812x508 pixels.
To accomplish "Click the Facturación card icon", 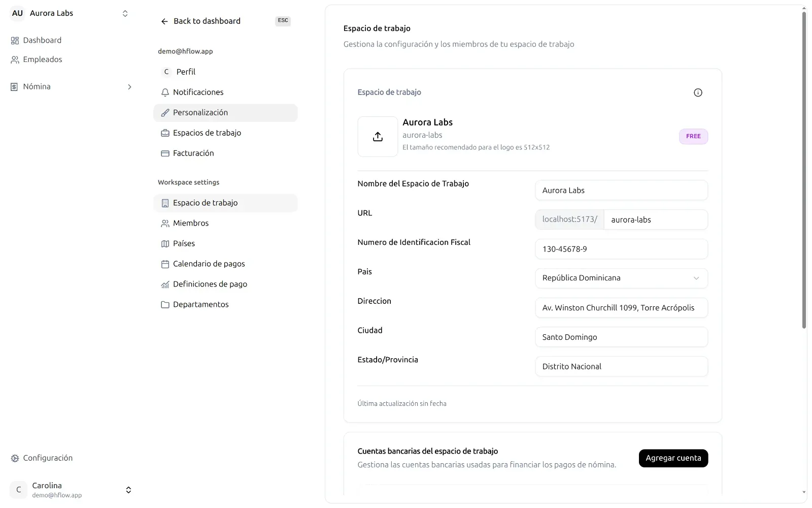I will 165,153.
